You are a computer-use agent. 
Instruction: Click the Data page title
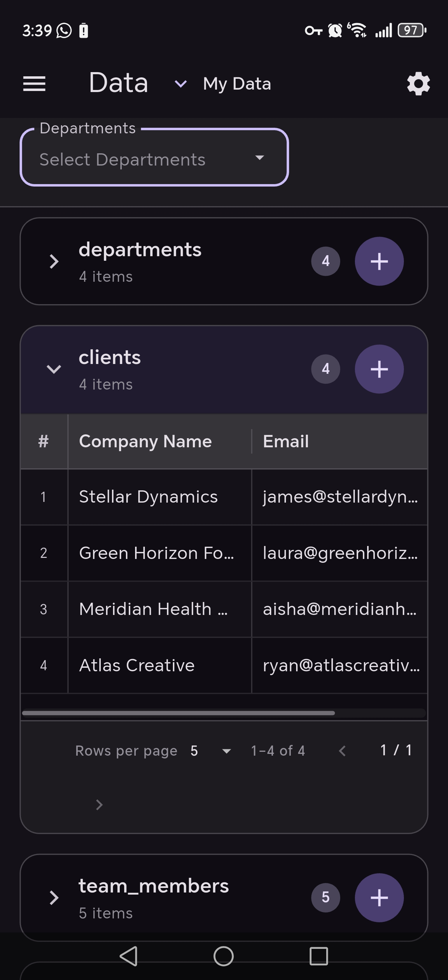point(118,83)
